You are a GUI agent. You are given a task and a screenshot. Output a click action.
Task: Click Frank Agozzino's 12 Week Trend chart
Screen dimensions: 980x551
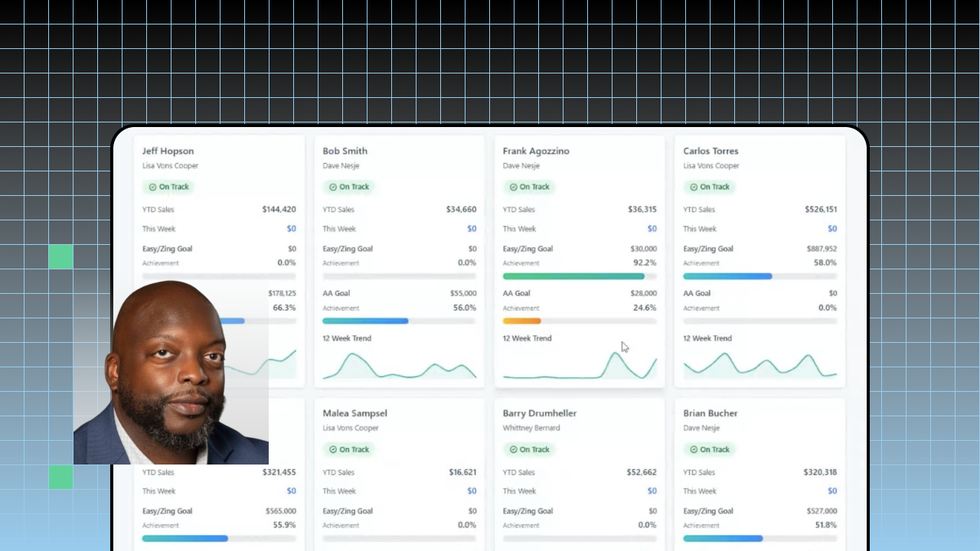tap(580, 365)
